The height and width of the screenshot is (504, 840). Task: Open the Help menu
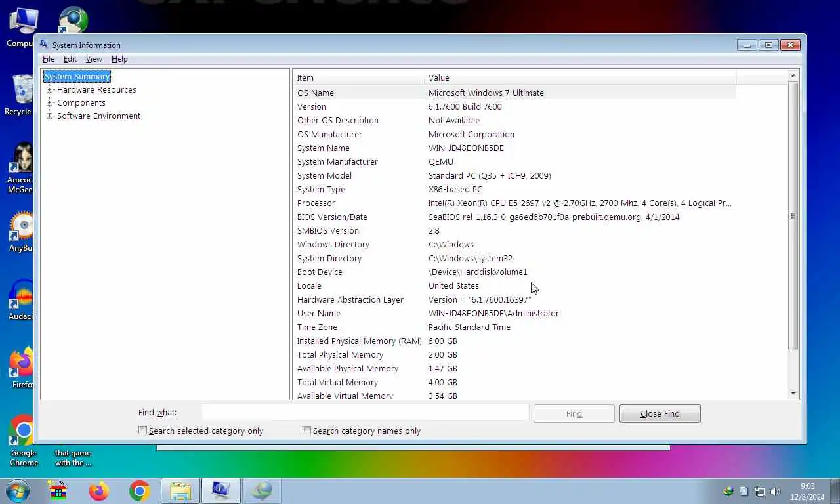click(119, 59)
